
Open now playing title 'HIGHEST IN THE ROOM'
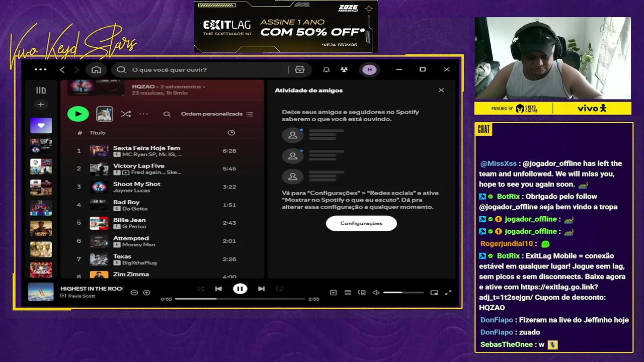pos(92,289)
